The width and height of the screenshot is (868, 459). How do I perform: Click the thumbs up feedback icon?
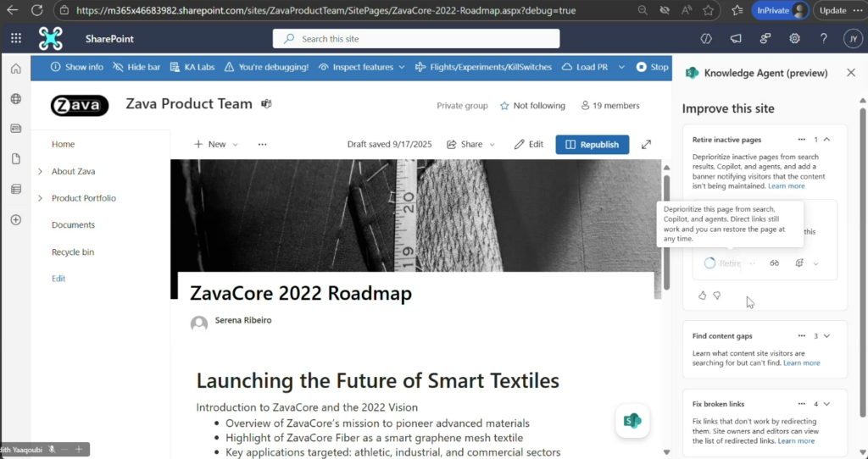pyautogui.click(x=702, y=296)
